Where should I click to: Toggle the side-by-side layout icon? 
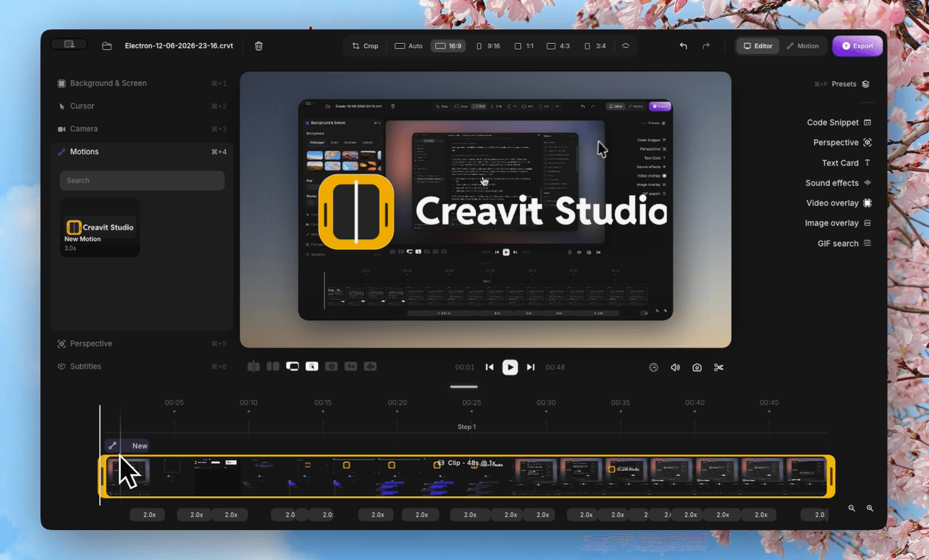273,367
